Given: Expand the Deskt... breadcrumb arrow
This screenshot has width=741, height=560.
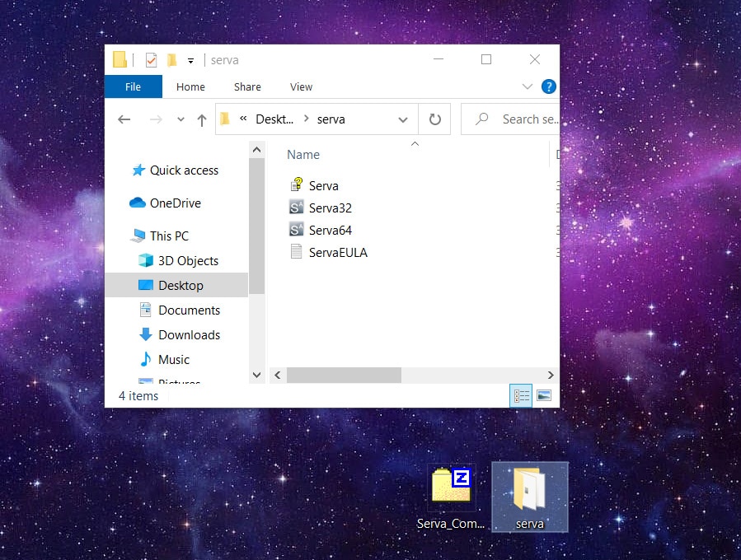Looking at the screenshot, I should pos(307,119).
